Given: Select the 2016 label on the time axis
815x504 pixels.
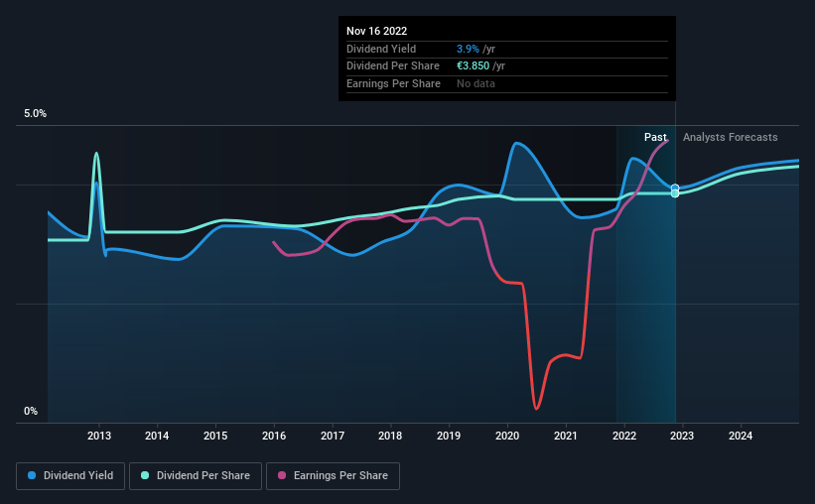Looking at the screenshot, I should click(x=274, y=436).
